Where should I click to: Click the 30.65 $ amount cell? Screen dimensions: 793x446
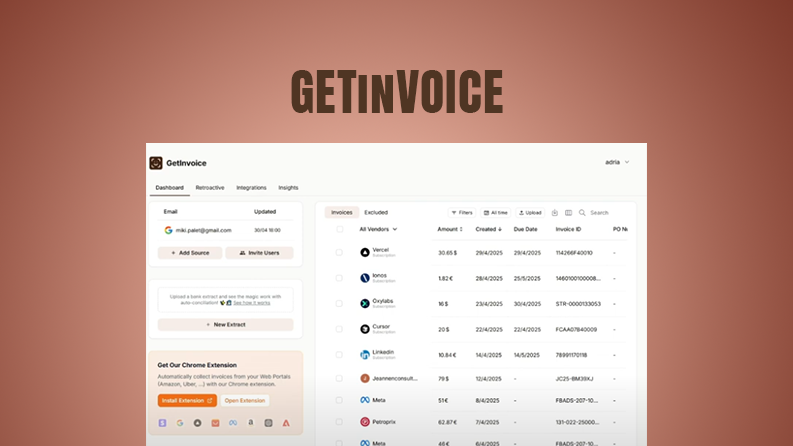coord(448,253)
